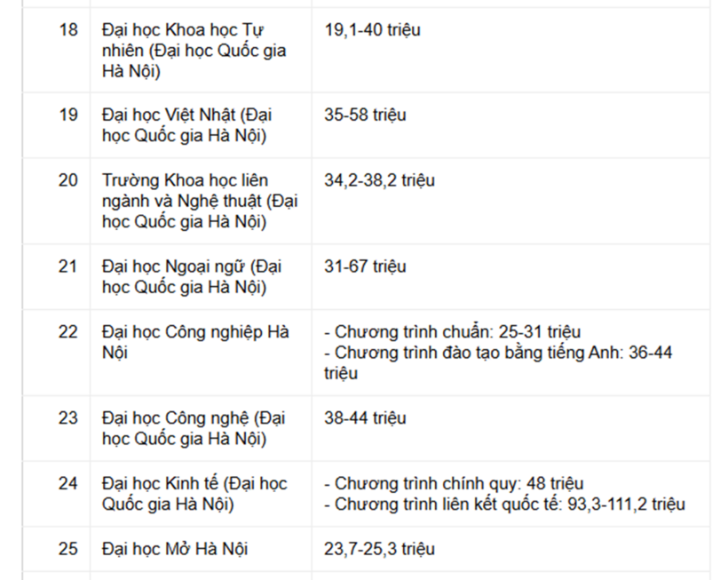Screen dimensions: 728x580
Task: Select the Đại học Công nghiệp Hà Nội cell
Action: click(195, 342)
